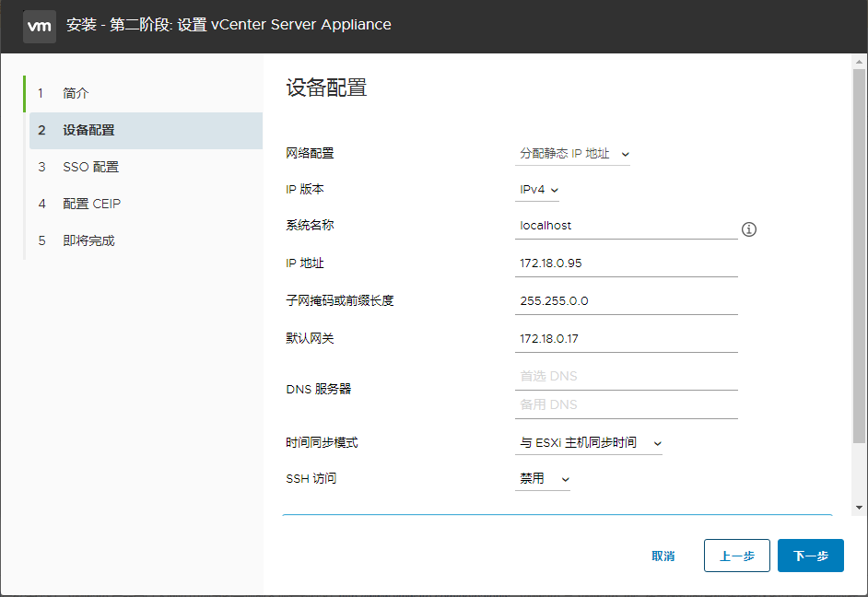868x597 pixels.
Task: Click the 设备配置 page heading
Action: point(326,88)
